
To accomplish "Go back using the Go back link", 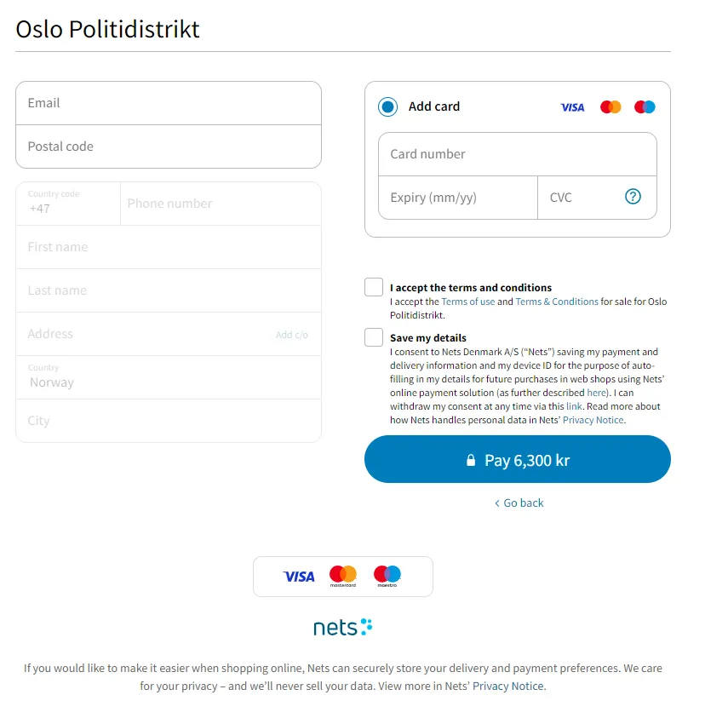I will (x=519, y=503).
